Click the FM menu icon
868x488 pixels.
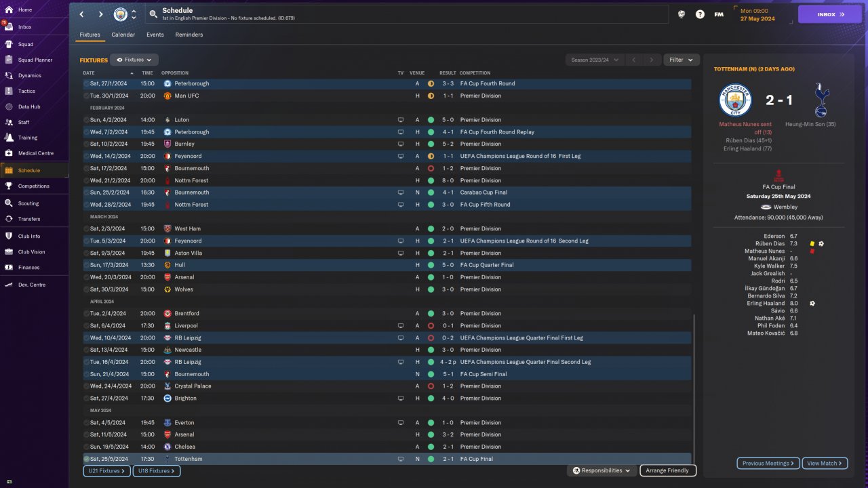[x=719, y=14]
